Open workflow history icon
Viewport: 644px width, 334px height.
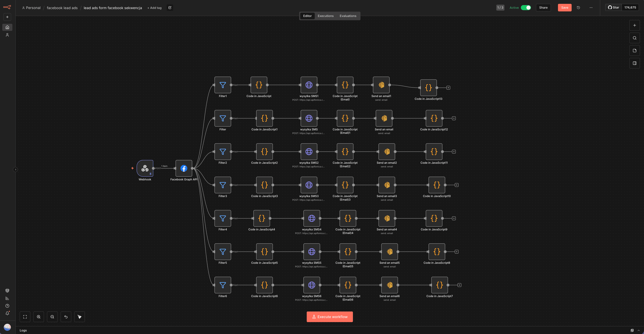coord(578,8)
